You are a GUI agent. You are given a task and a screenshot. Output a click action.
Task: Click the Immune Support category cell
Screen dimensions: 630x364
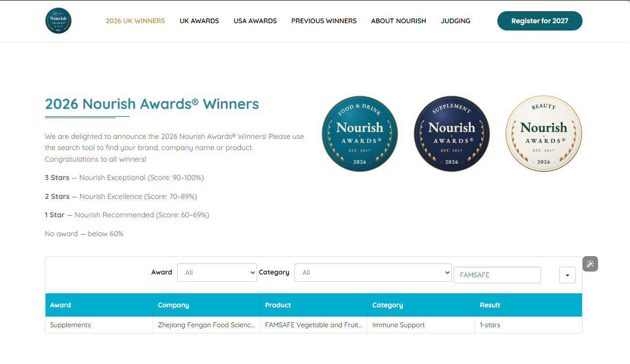pos(421,325)
